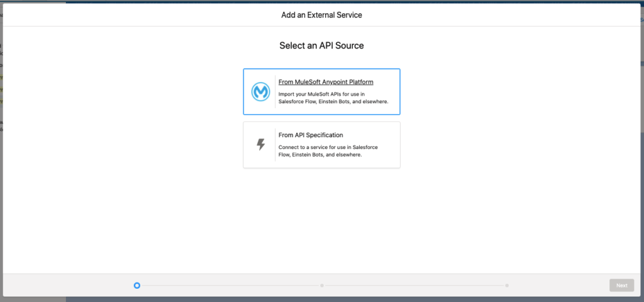The width and height of the screenshot is (644, 302).
Task: Click the last progress step dot
Action: coord(507,285)
